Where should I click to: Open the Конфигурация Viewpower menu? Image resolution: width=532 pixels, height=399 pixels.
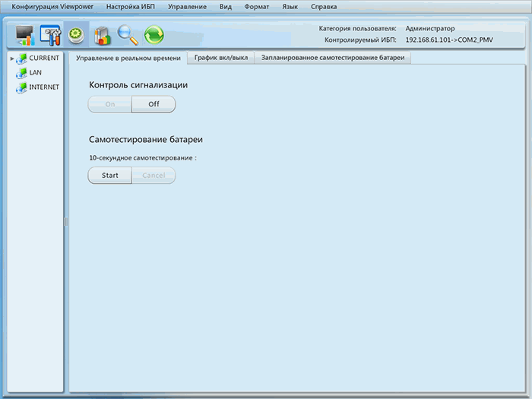tap(52, 7)
